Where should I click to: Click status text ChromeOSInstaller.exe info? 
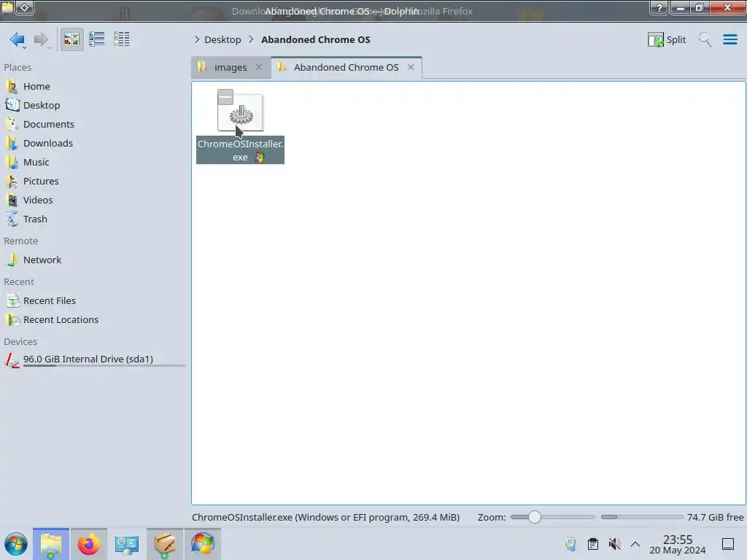coord(326,518)
